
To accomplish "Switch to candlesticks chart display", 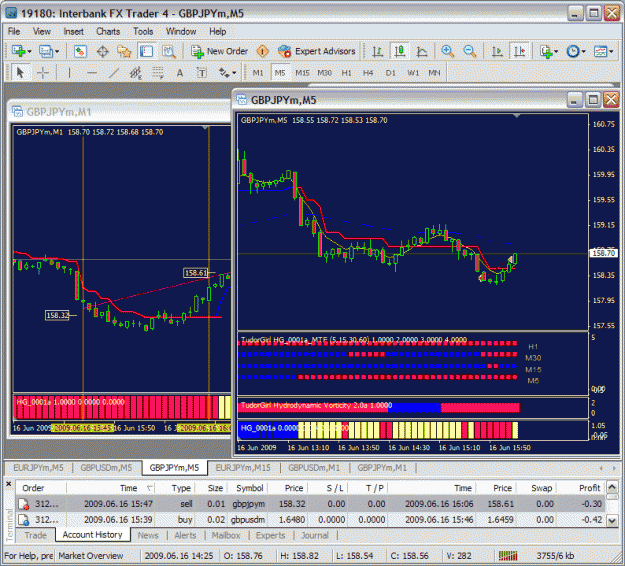I will click(399, 51).
